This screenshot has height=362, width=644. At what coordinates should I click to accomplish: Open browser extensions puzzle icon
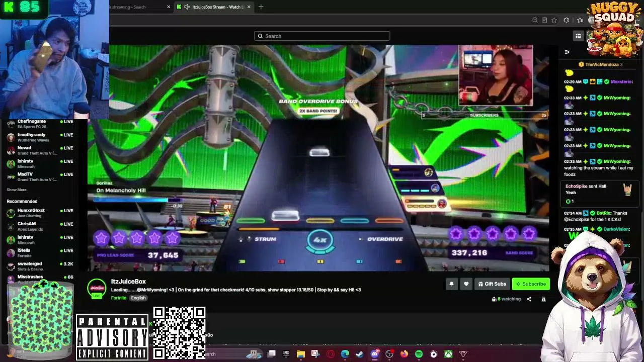567,20
